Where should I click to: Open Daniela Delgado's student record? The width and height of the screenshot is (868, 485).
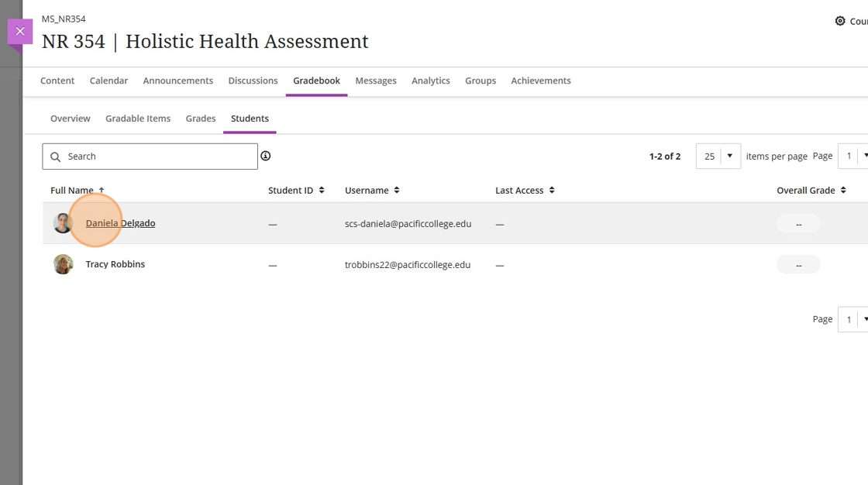[120, 223]
